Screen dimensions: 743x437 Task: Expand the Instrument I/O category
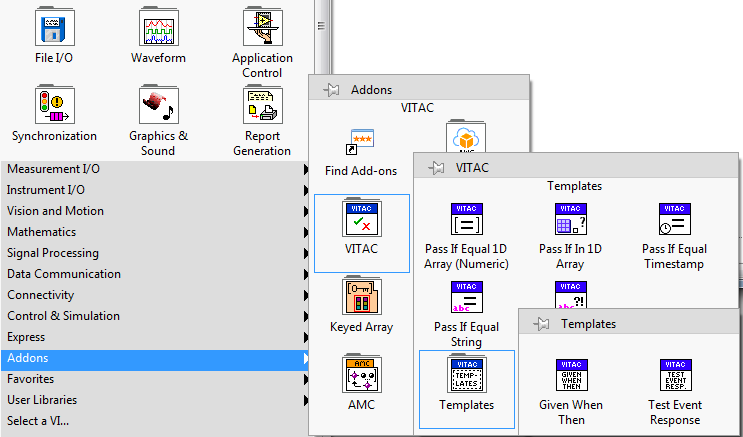[x=154, y=190]
